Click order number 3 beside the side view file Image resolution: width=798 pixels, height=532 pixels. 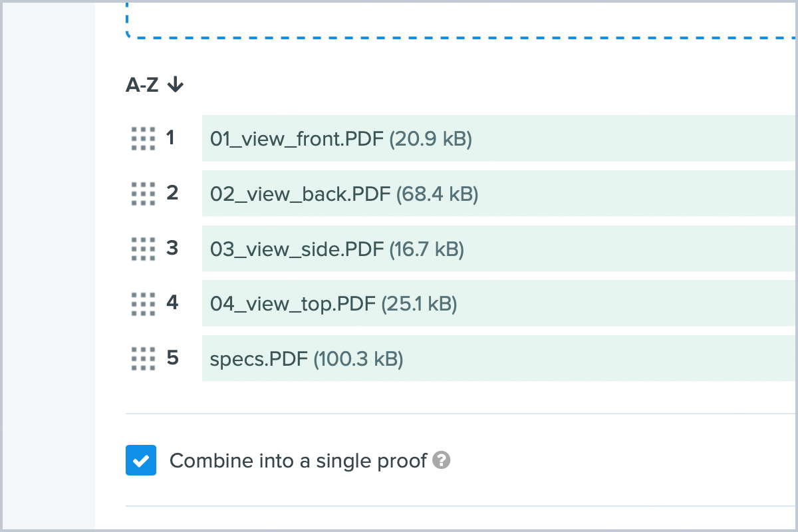point(172,248)
